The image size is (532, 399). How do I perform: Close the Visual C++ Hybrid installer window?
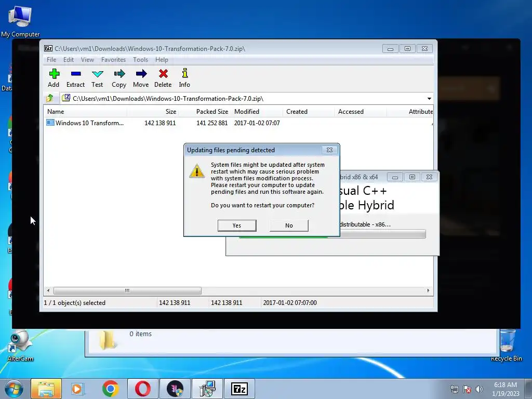click(429, 177)
